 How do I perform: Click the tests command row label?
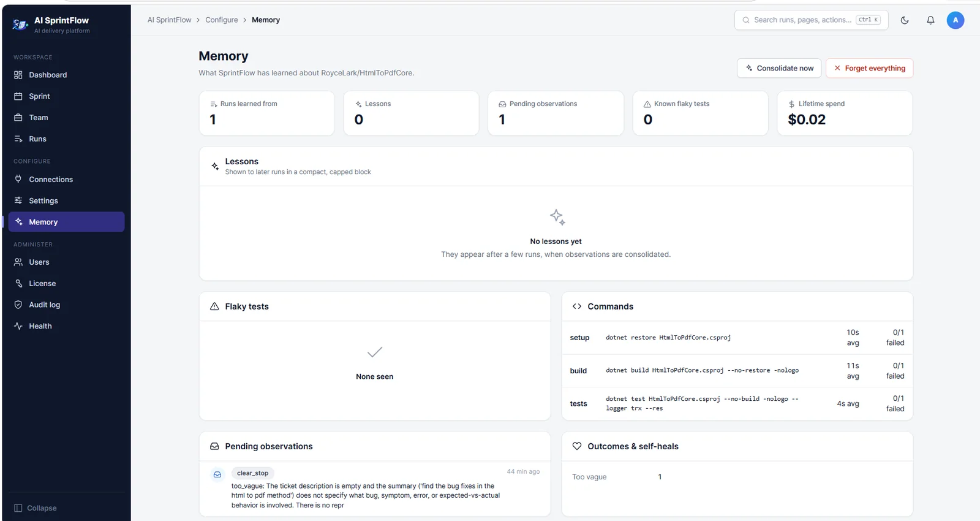coord(579,404)
